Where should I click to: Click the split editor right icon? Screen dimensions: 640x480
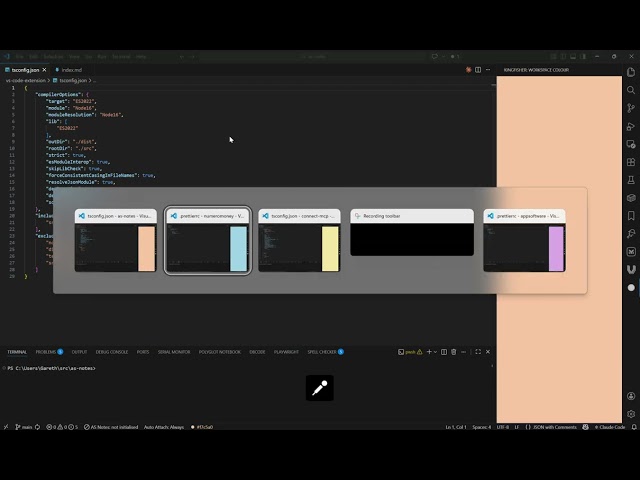[x=478, y=70]
